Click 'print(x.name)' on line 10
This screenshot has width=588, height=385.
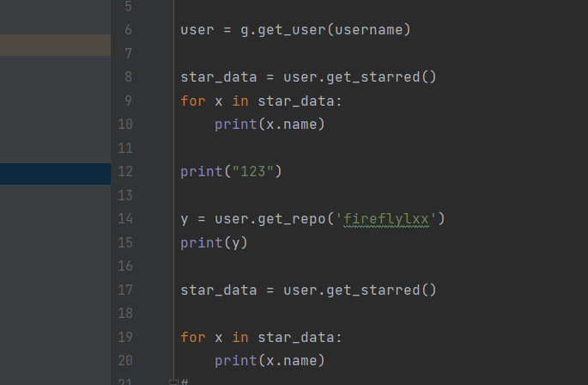[270, 125]
